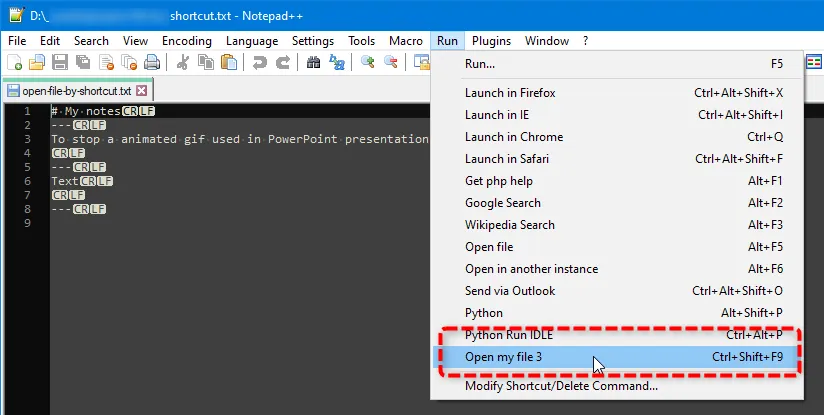Select Python Run IDLE entry

(617, 336)
